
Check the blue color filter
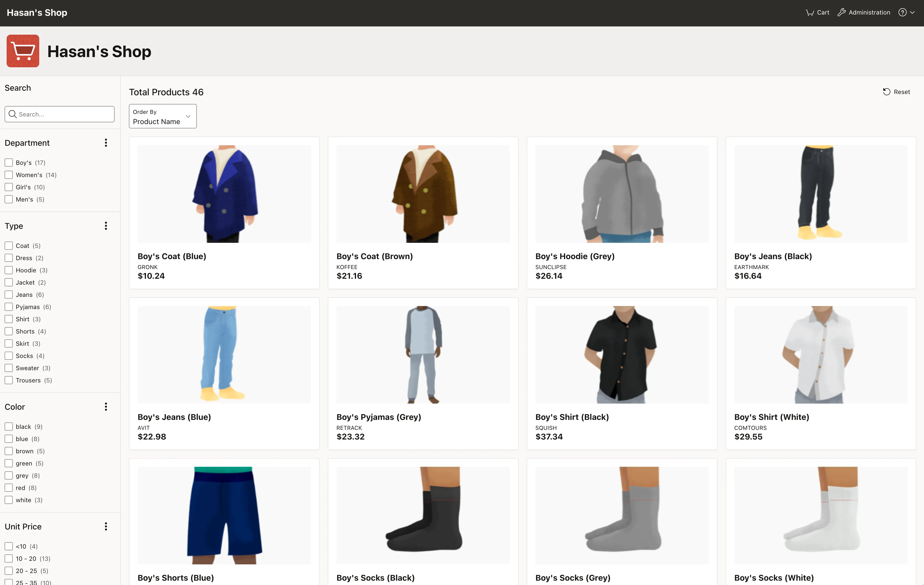(9, 439)
